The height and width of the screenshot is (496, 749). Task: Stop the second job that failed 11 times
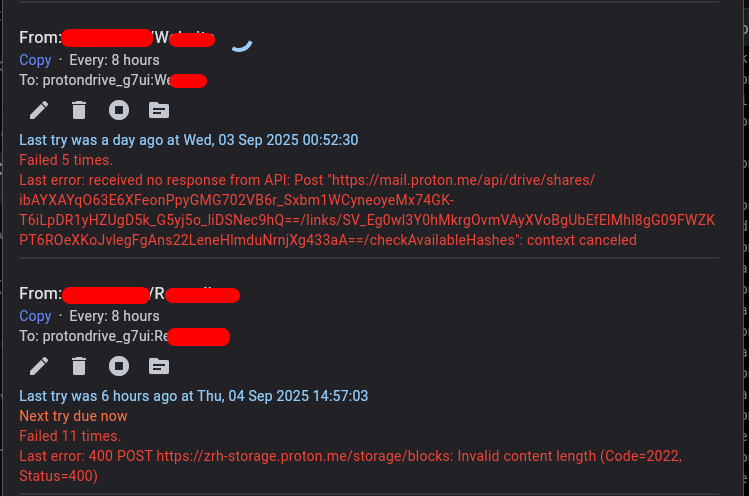pyautogui.click(x=119, y=366)
